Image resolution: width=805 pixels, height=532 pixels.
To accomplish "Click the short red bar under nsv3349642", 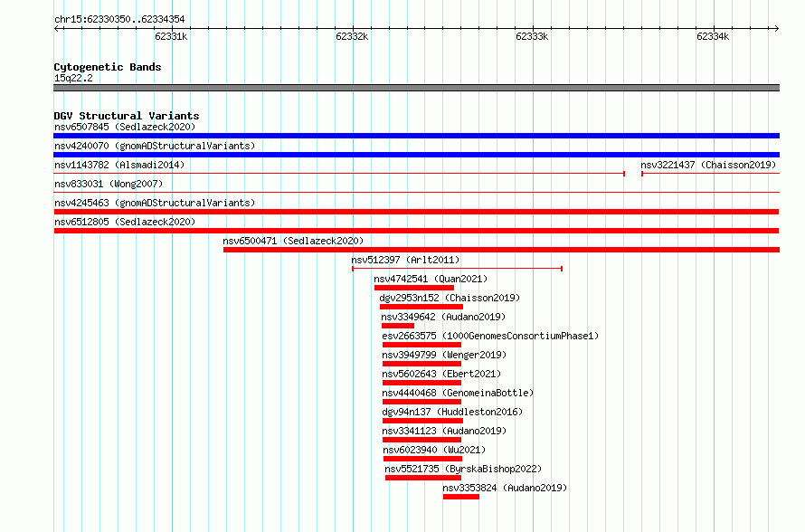I will click(x=398, y=326).
